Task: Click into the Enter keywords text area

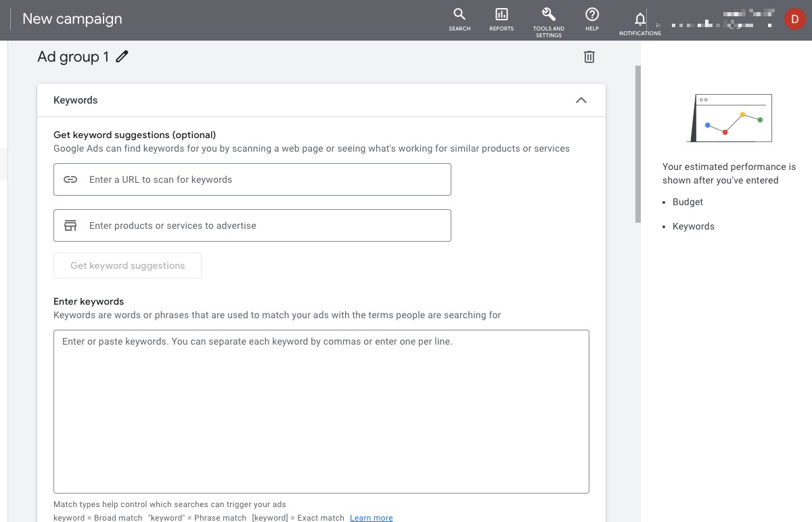Action: point(321,412)
